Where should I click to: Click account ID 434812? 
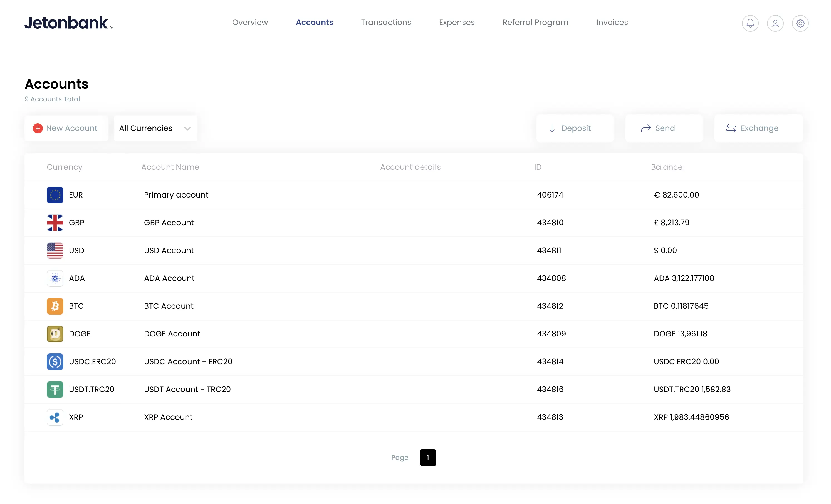coord(550,306)
